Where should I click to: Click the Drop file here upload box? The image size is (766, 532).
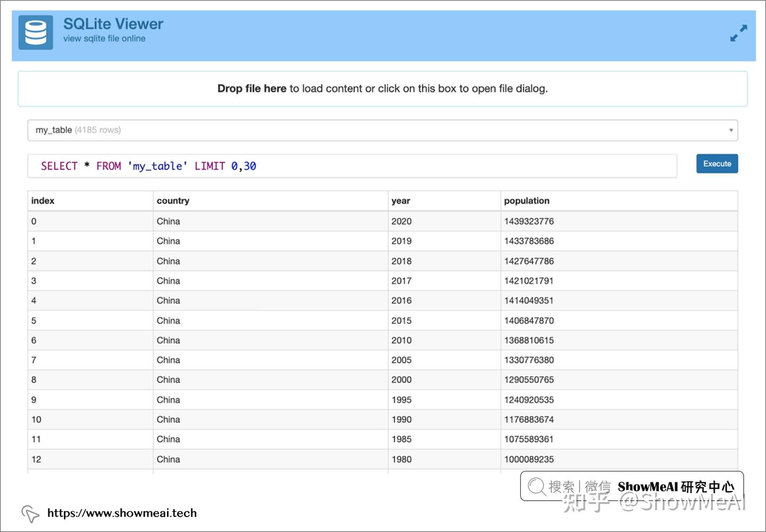[382, 89]
